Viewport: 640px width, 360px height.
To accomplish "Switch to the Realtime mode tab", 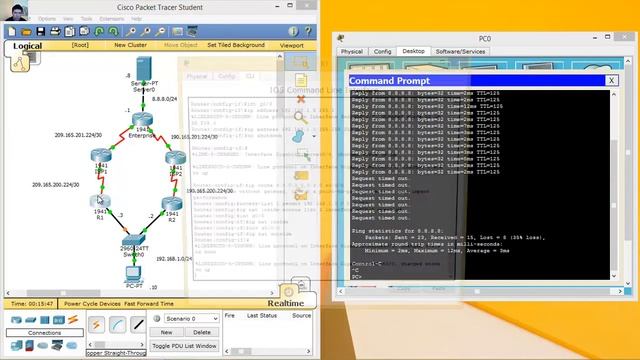I will tap(286, 303).
